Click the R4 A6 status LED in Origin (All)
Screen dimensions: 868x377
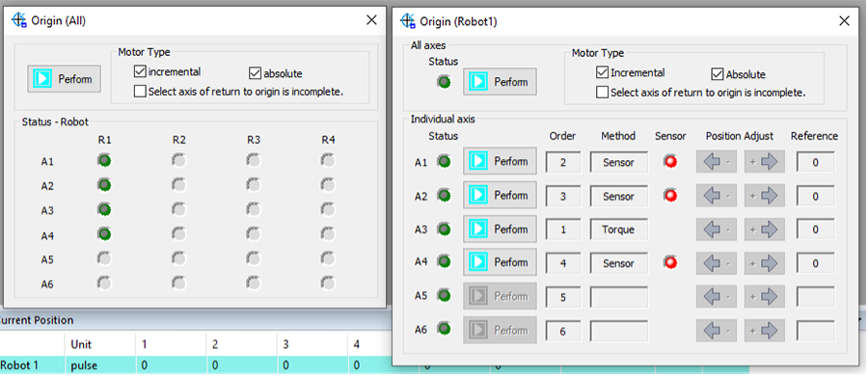pyautogui.click(x=328, y=283)
